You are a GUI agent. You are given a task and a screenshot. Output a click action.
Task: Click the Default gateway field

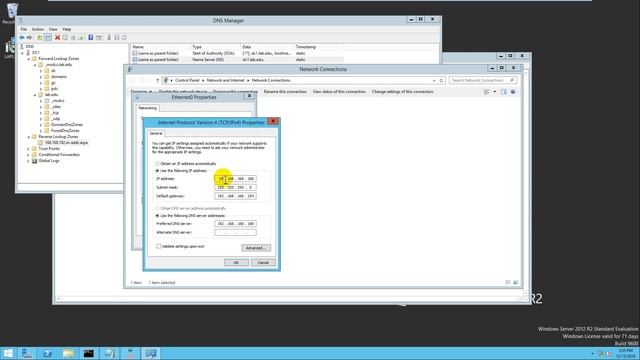[236, 196]
